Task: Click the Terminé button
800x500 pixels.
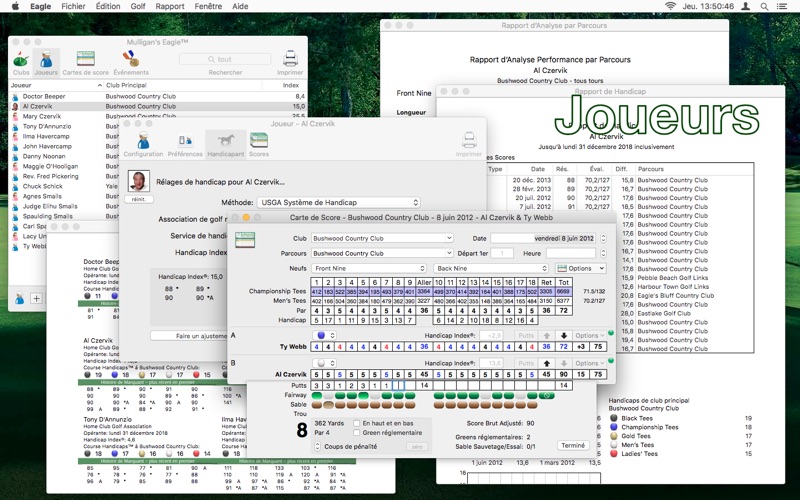Action: click(573, 445)
